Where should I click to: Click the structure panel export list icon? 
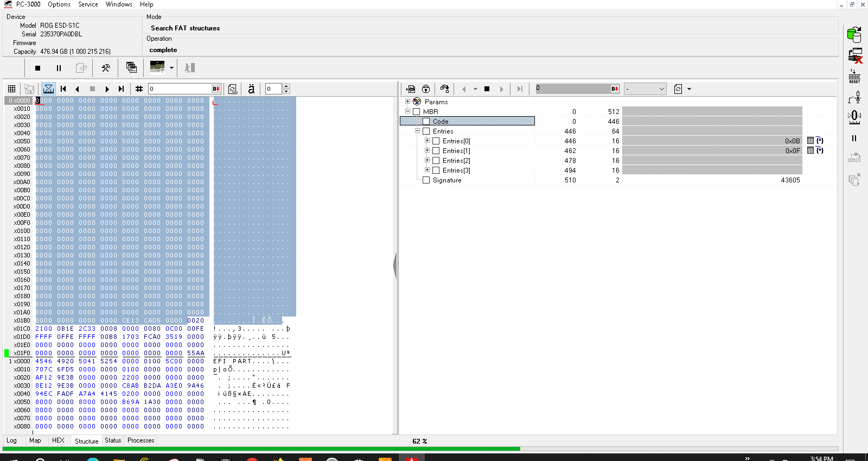tap(411, 89)
